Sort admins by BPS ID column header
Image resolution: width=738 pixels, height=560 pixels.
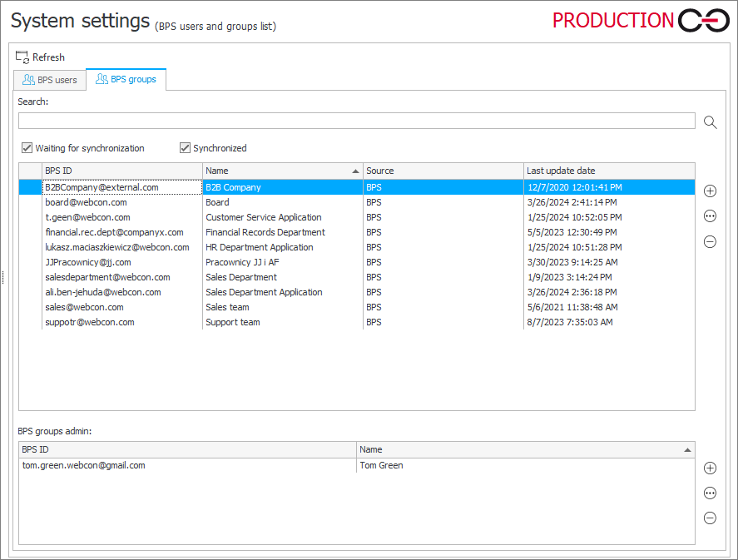pyautogui.click(x=188, y=449)
